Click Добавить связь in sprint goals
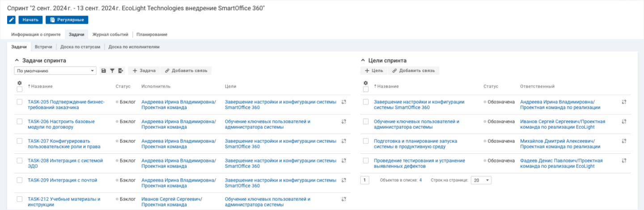The height and width of the screenshot is (210, 644). (x=414, y=71)
